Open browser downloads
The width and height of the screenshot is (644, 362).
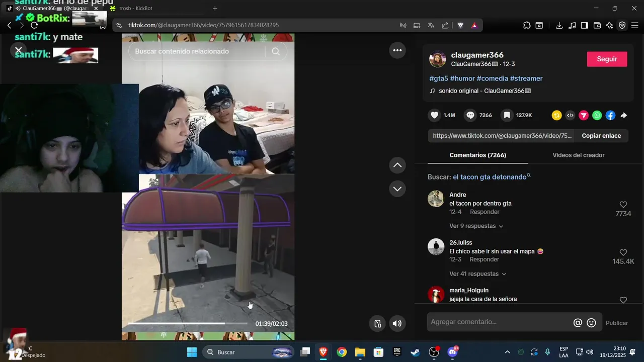(x=559, y=25)
